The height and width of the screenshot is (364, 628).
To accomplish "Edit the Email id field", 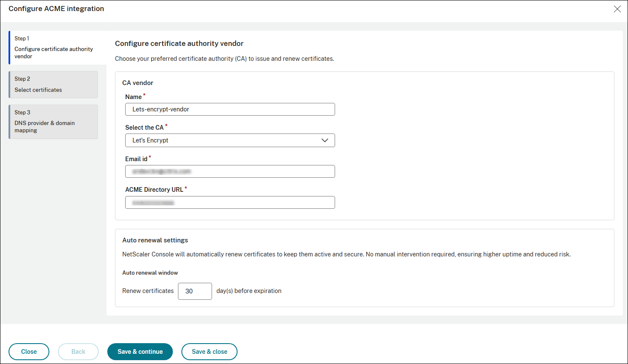I will coord(230,171).
